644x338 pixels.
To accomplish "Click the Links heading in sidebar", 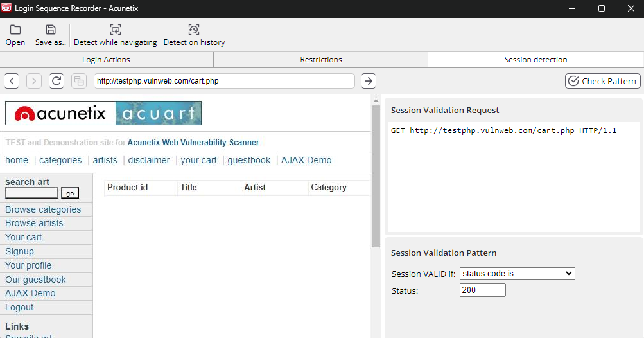I will coord(17,326).
